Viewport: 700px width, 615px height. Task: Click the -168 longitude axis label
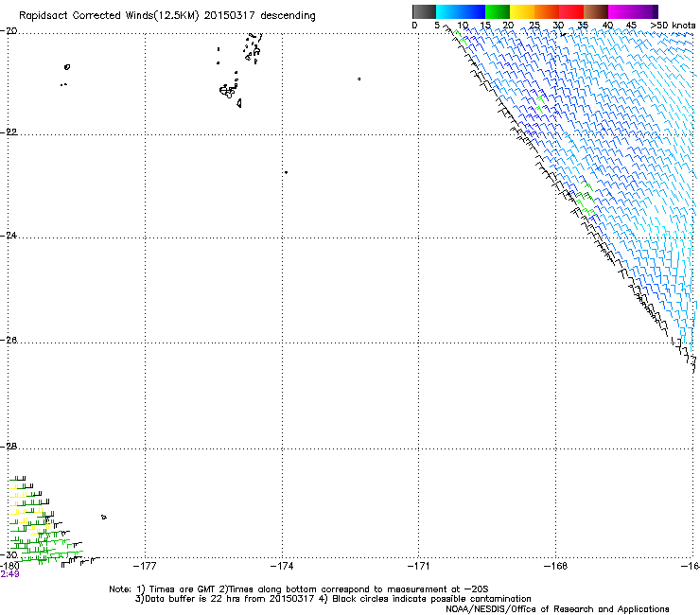[x=556, y=566]
